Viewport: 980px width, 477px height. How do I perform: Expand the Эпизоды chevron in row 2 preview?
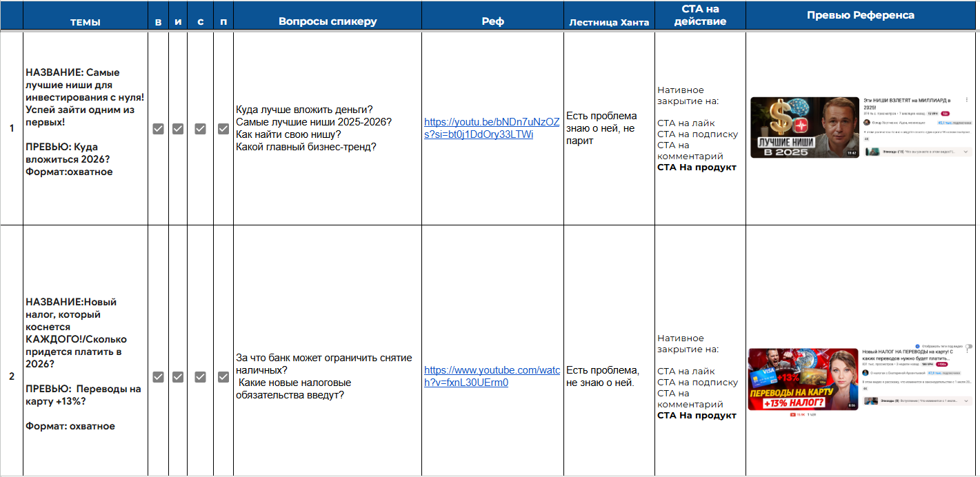966,400
